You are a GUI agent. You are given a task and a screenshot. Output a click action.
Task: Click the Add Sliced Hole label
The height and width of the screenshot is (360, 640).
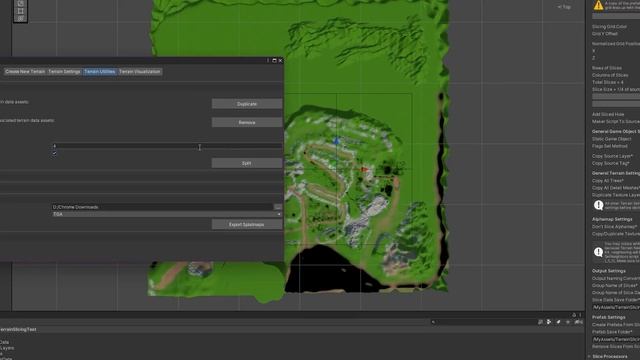pyautogui.click(x=608, y=114)
